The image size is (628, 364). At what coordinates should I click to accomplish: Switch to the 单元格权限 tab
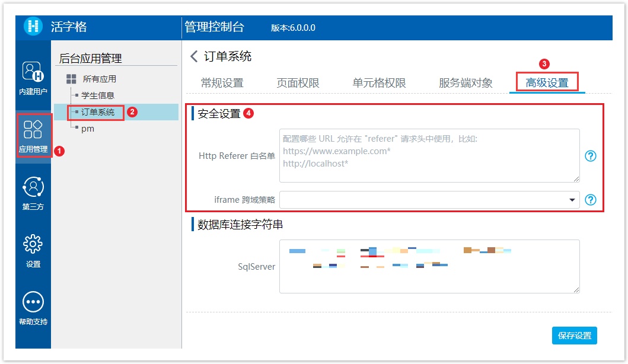(x=379, y=83)
